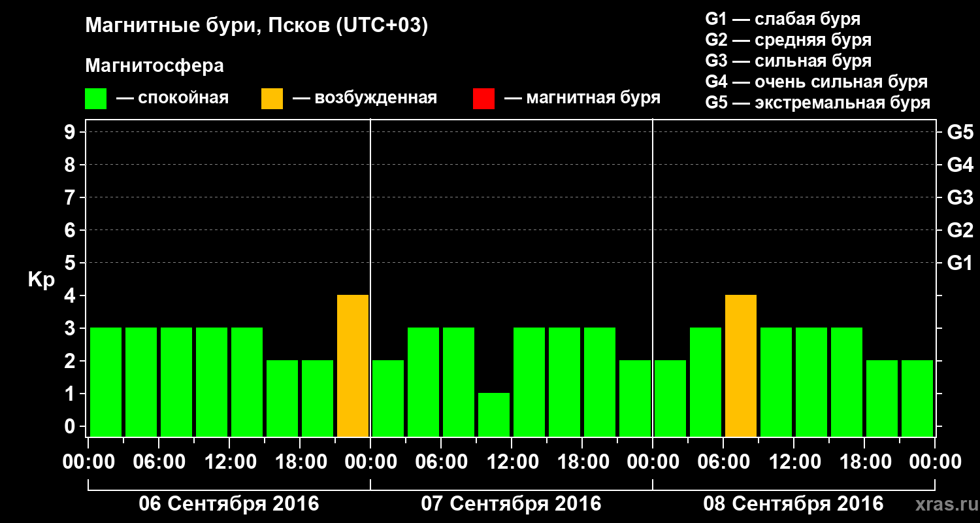Viewport: 980px width, 523px height.
Task: Click the right axis label 'G2'
Action: pyautogui.click(x=960, y=230)
